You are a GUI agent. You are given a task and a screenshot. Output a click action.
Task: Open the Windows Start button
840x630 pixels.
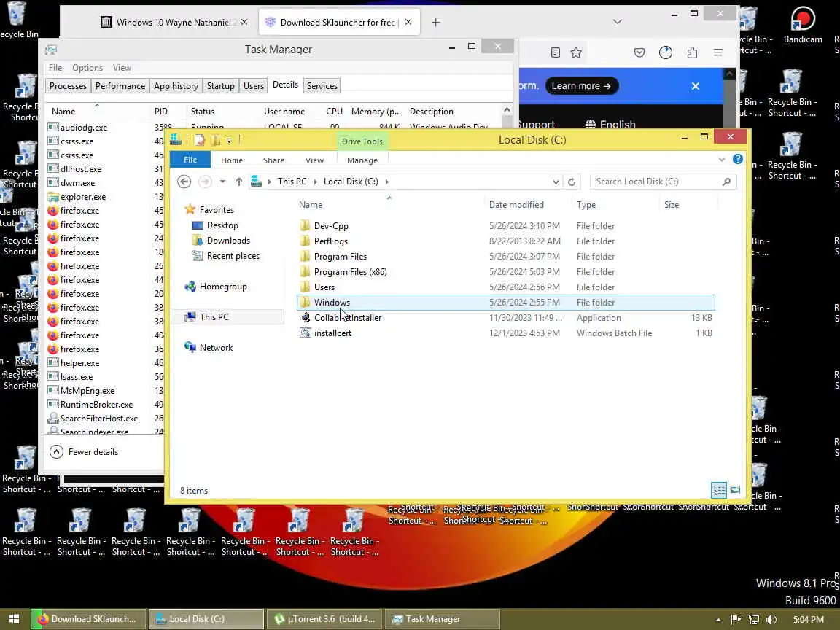(14, 619)
